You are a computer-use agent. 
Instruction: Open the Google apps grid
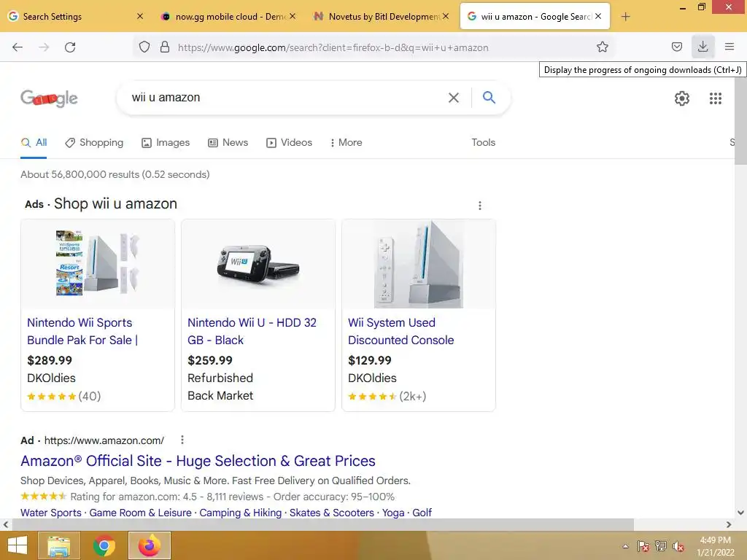pos(716,98)
